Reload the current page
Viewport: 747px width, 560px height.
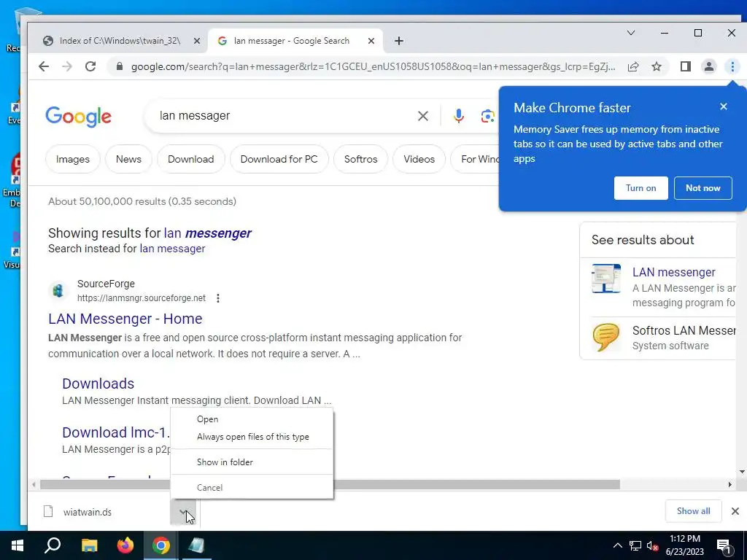tap(90, 66)
